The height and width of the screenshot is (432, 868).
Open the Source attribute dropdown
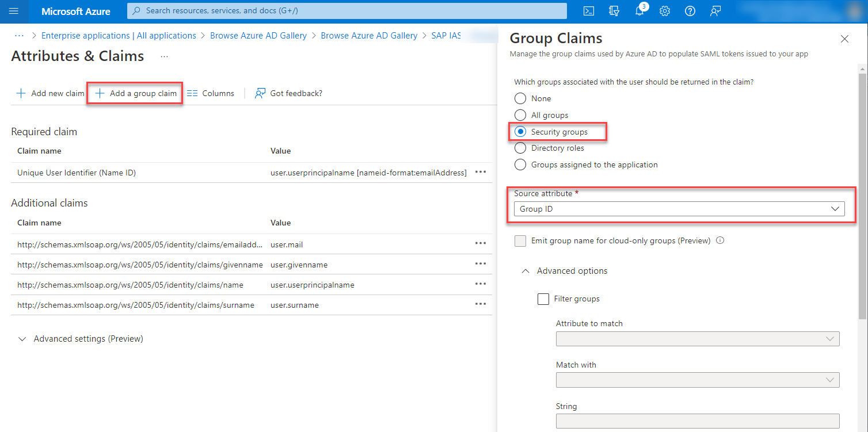click(x=679, y=209)
